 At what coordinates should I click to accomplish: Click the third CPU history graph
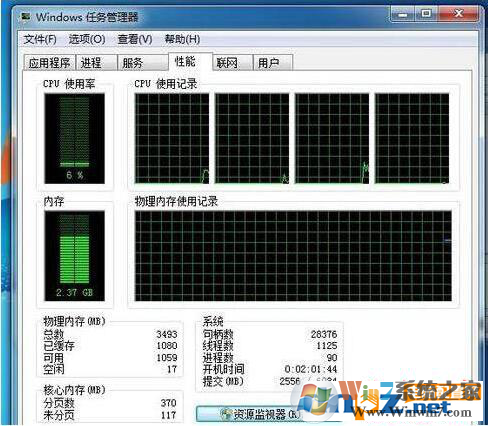point(332,138)
